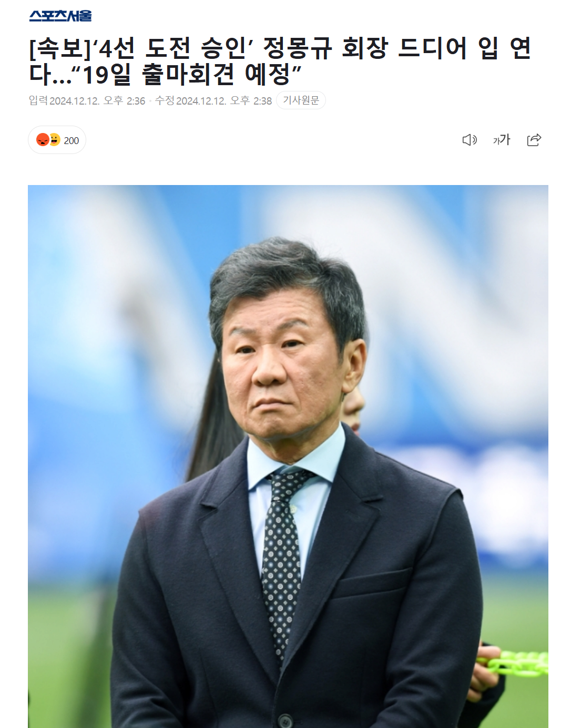Share the article using the share icon

coord(534,140)
